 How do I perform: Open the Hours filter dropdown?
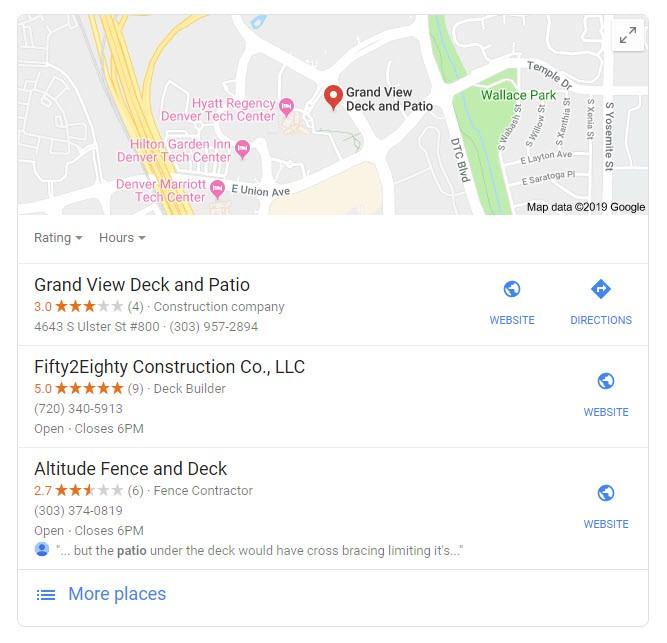pyautogui.click(x=122, y=238)
